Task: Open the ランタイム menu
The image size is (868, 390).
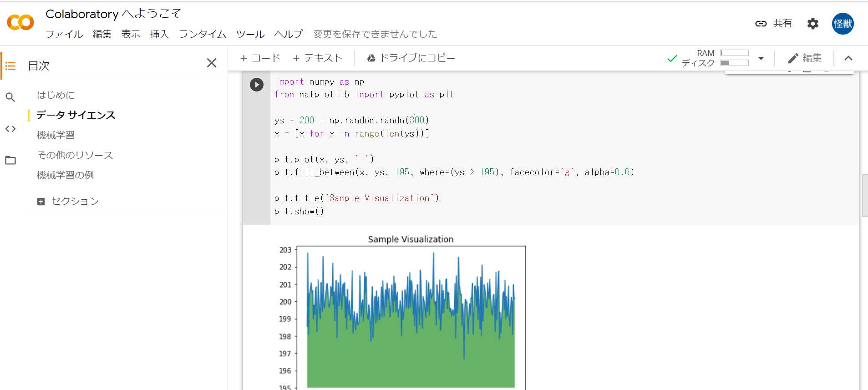Action: point(203,34)
